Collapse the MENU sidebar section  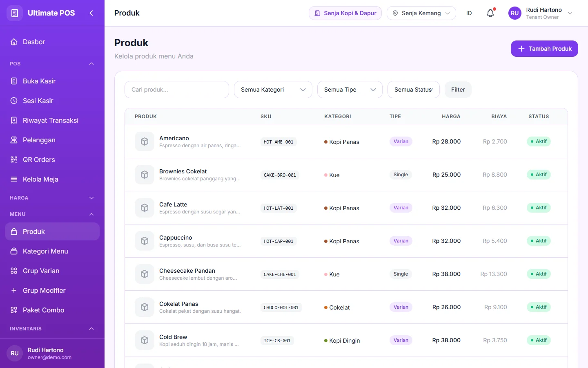52,214
